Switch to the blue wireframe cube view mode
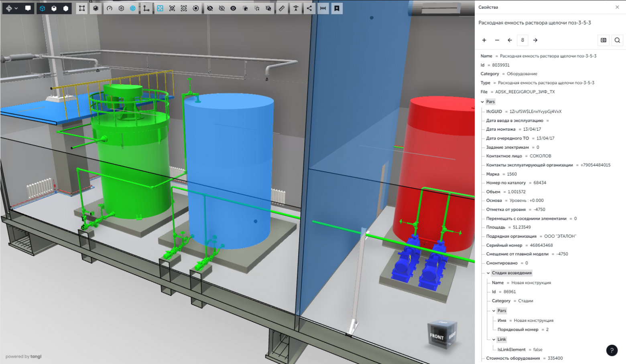 [x=42, y=8]
